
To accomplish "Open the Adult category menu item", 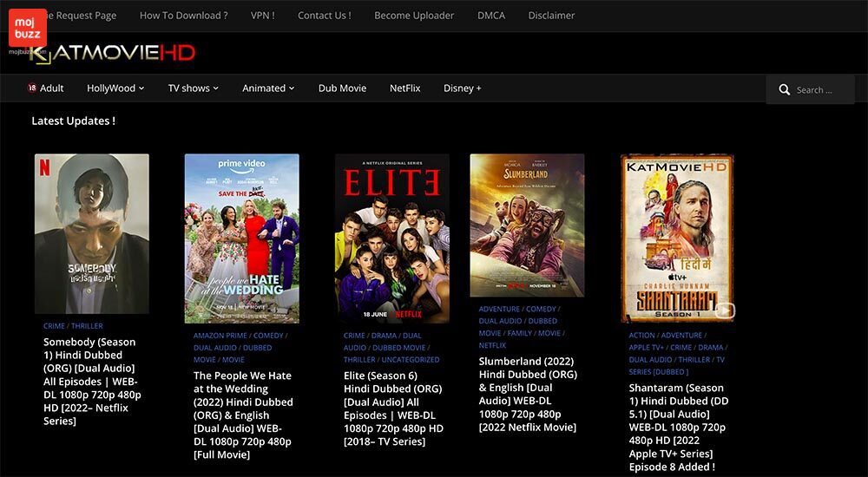I will [51, 88].
